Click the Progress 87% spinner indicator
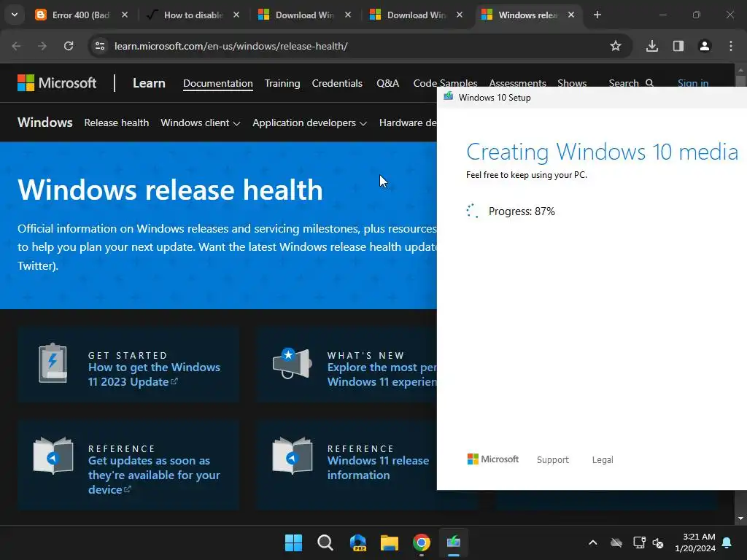This screenshot has width=747, height=560. click(472, 211)
